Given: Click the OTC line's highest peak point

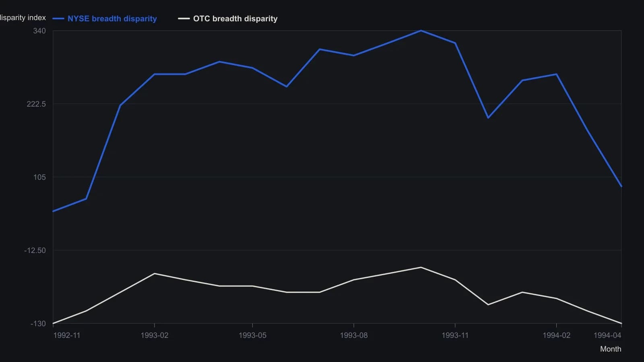Looking at the screenshot, I should pyautogui.click(x=421, y=267).
